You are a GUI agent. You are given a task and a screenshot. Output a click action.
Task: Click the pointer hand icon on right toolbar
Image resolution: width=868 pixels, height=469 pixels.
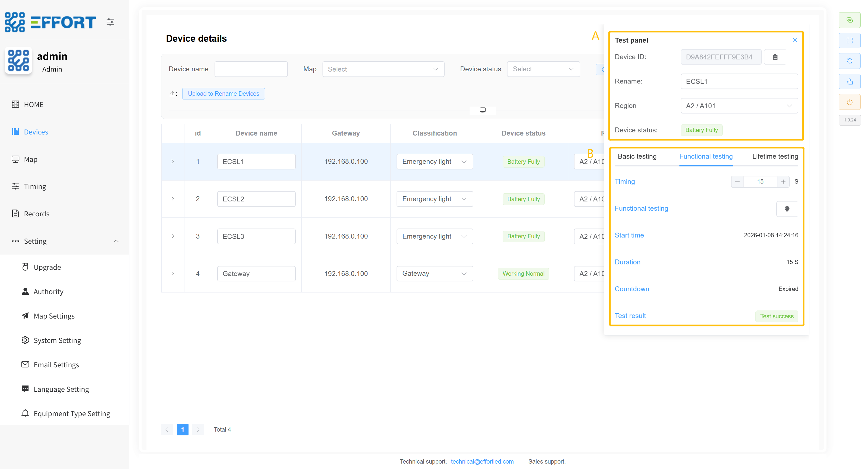[850, 82]
